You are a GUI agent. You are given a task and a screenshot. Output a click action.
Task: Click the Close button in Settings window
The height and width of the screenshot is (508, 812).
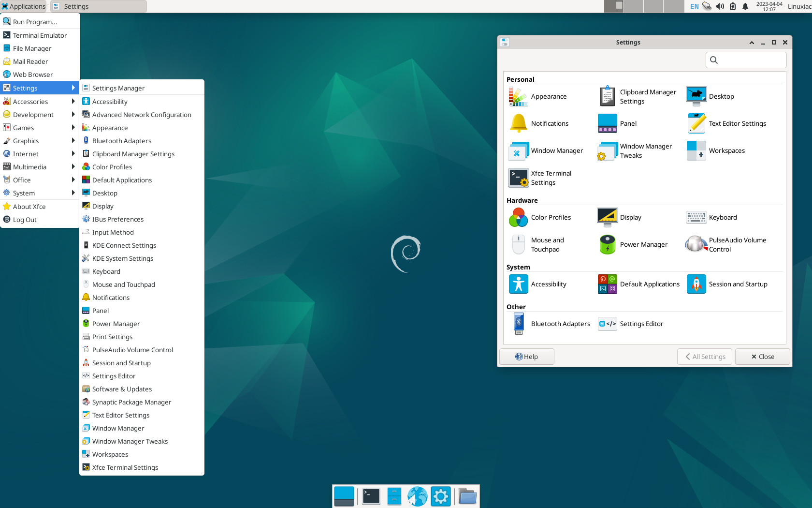pos(762,357)
